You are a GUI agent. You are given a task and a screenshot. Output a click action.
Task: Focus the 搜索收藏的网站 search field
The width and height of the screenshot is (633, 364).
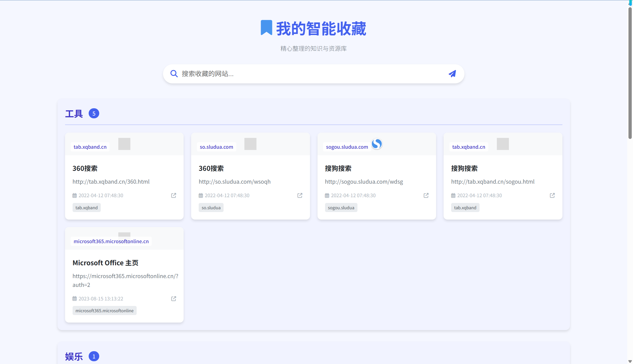tap(313, 74)
